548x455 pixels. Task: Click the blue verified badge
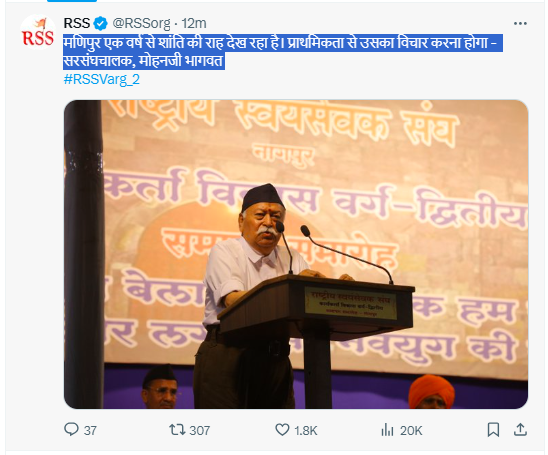[101, 24]
